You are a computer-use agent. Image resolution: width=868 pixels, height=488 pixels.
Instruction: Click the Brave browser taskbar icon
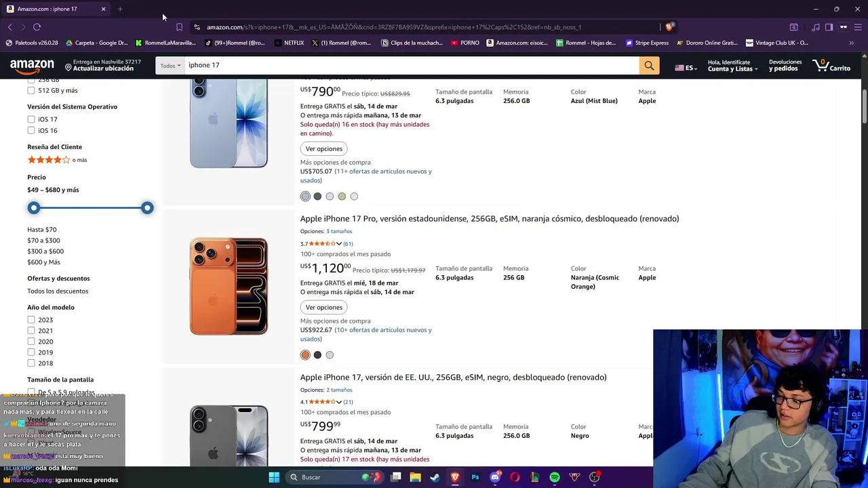pyautogui.click(x=455, y=477)
